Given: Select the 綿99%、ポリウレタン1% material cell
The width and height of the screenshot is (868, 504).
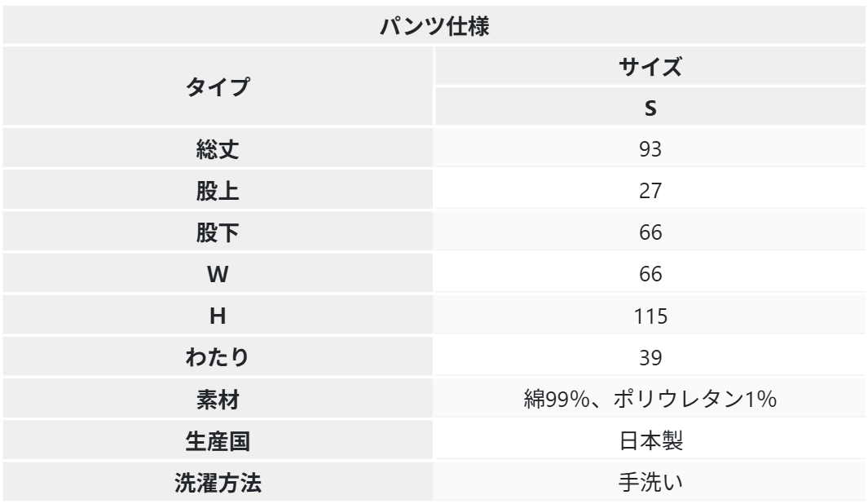Looking at the screenshot, I should pos(650,399).
